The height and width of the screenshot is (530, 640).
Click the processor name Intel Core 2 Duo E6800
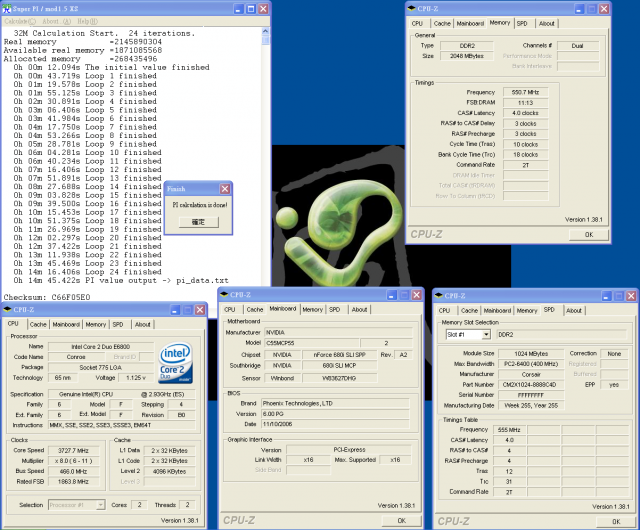click(101, 347)
